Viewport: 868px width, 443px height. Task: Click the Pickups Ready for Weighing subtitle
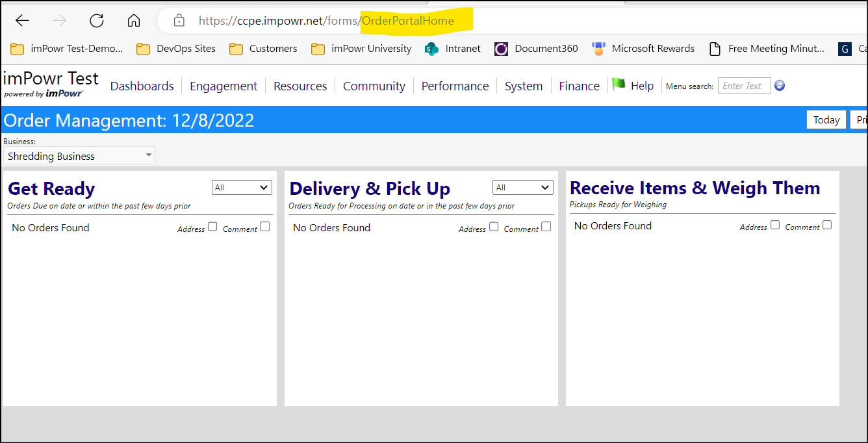[618, 205]
